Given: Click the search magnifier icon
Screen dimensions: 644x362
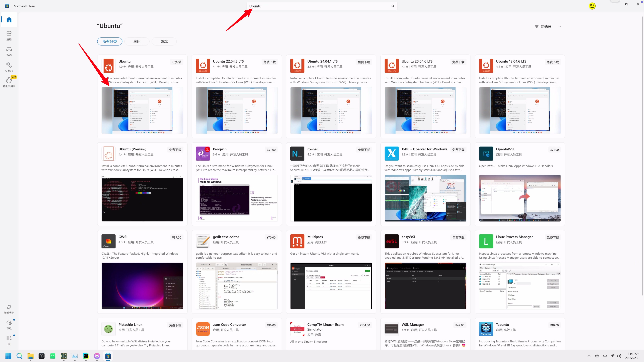Looking at the screenshot, I should [393, 6].
